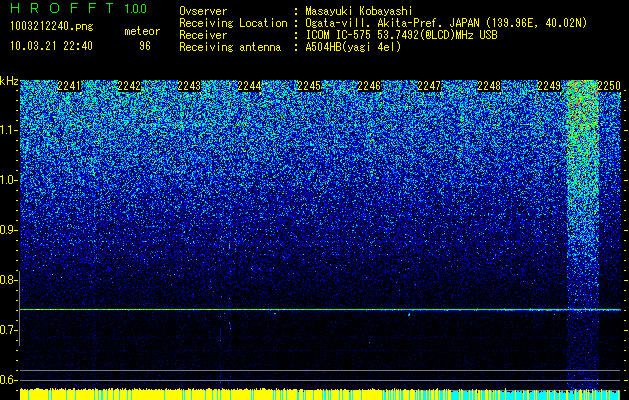Viewport: 629px width, 400px height.
Task: Click the 2244 time marker
Action: [x=249, y=86]
